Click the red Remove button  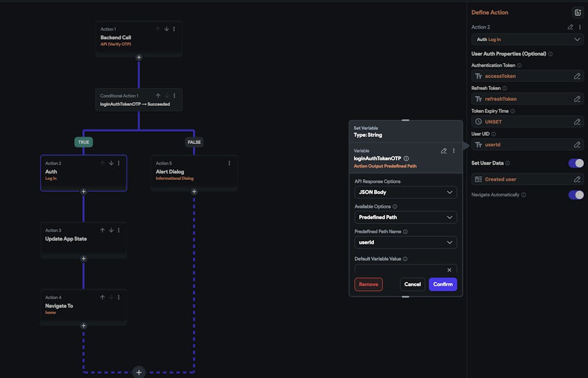[x=368, y=285]
